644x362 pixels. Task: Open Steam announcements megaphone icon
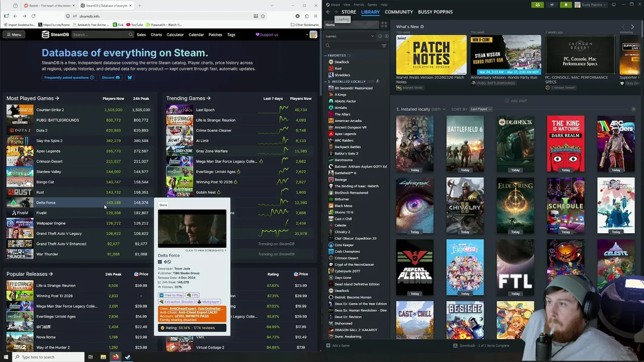[x=551, y=5]
